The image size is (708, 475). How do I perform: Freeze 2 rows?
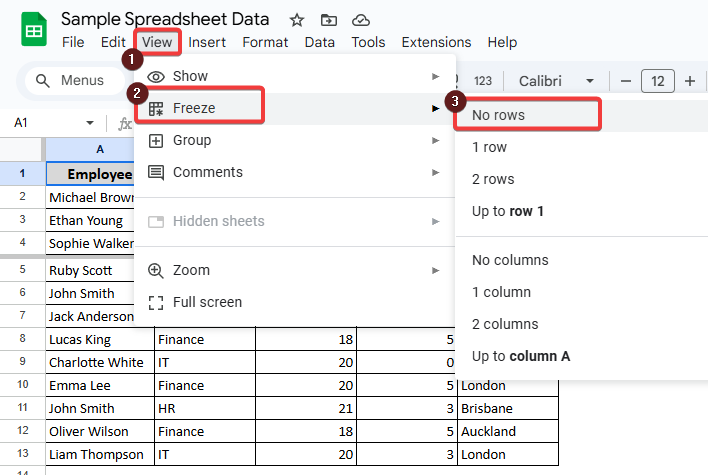[493, 179]
